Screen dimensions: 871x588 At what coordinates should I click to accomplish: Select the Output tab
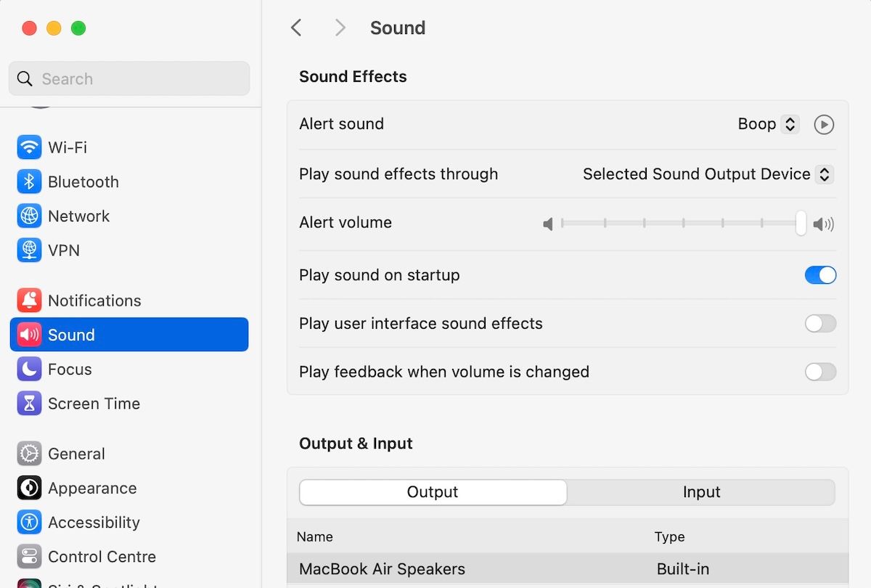tap(433, 492)
